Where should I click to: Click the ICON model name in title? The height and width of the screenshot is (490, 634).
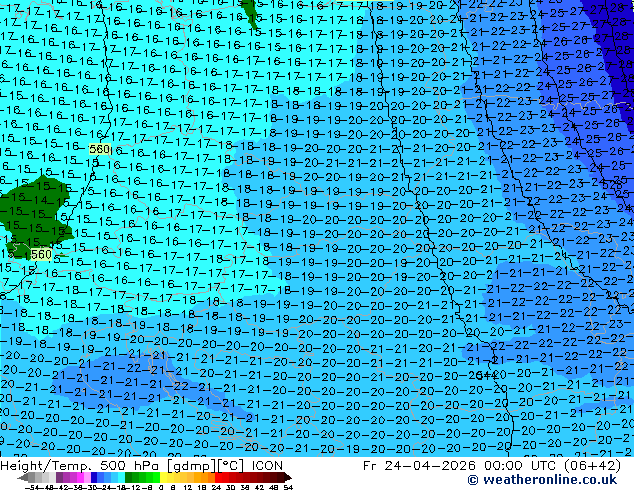267,466
